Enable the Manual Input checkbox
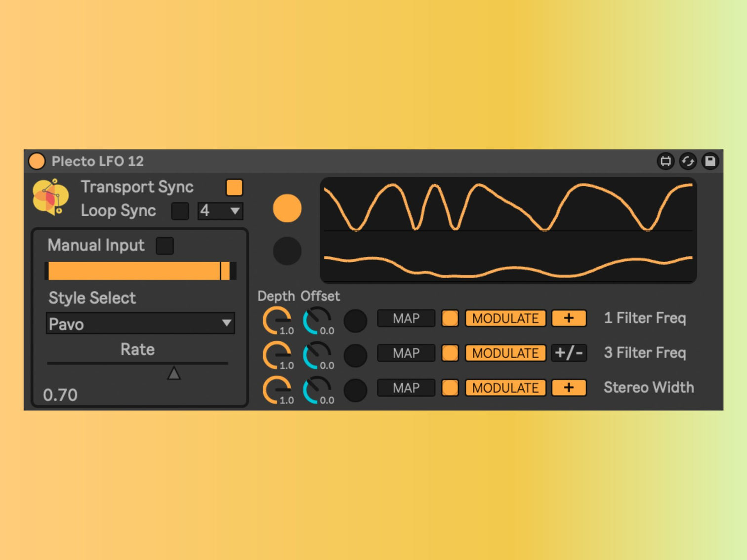 pyautogui.click(x=165, y=245)
